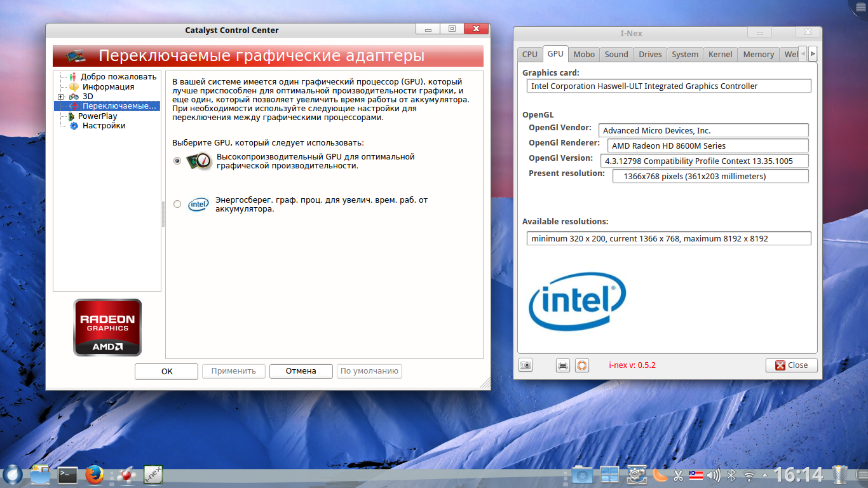Minimize the Catalyst Control Center window
This screenshot has height=488, width=868.
pos(428,29)
